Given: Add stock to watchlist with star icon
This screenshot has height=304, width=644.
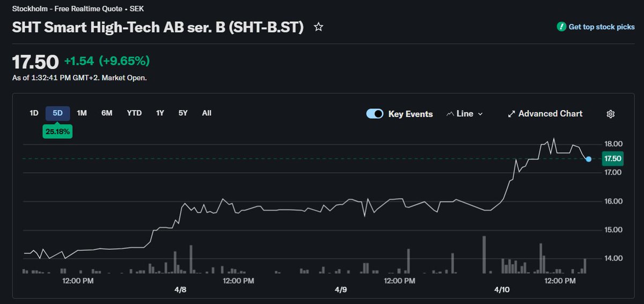Looking at the screenshot, I should 318,27.
